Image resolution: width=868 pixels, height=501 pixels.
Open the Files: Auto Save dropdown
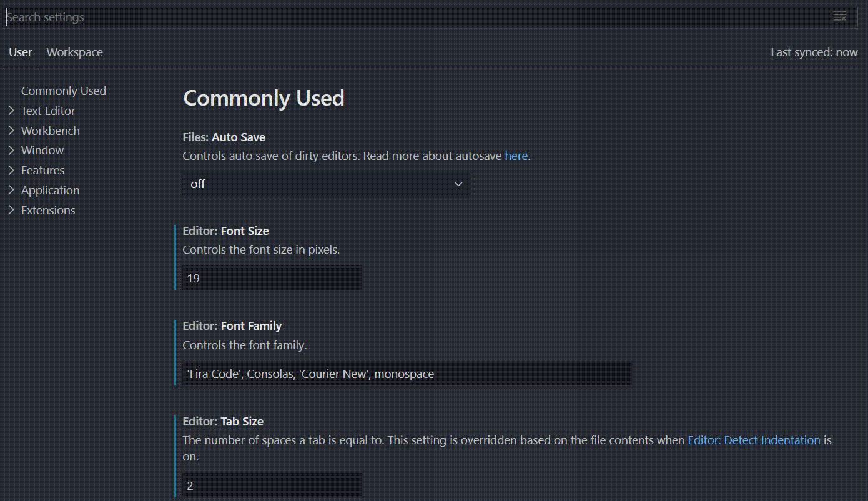click(326, 184)
